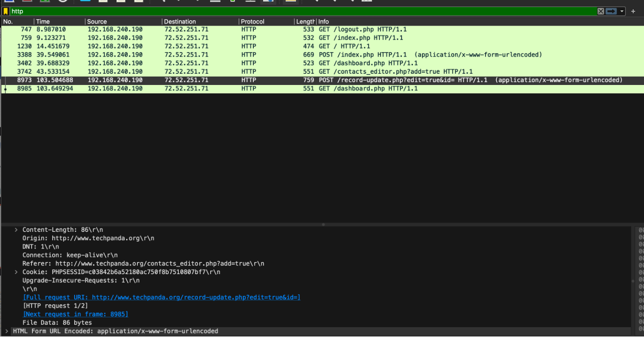Click the display filter bookmark icon
Image resolution: width=644 pixels, height=337 pixels.
click(6, 11)
